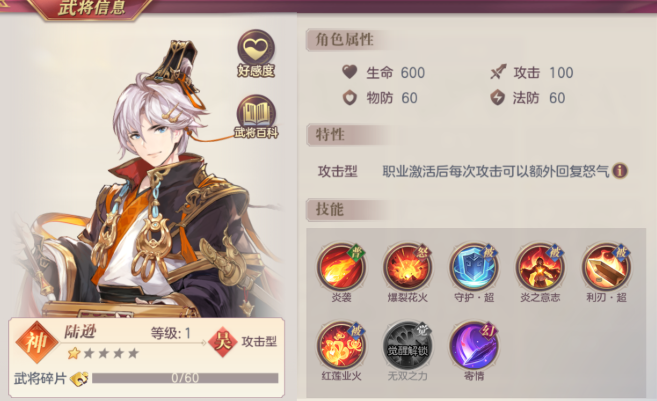Click the info icon beside 职业激活 description
Viewport: 657px width, 401px height.
(620, 171)
